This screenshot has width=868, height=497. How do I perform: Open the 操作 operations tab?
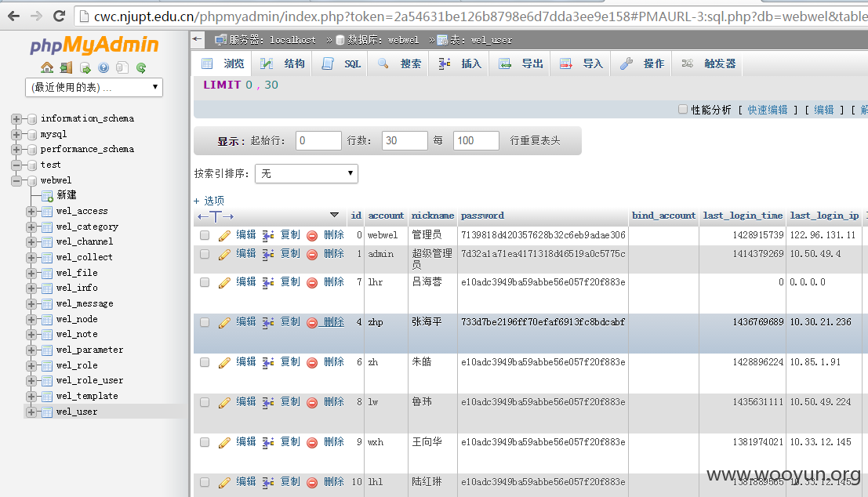(643, 63)
